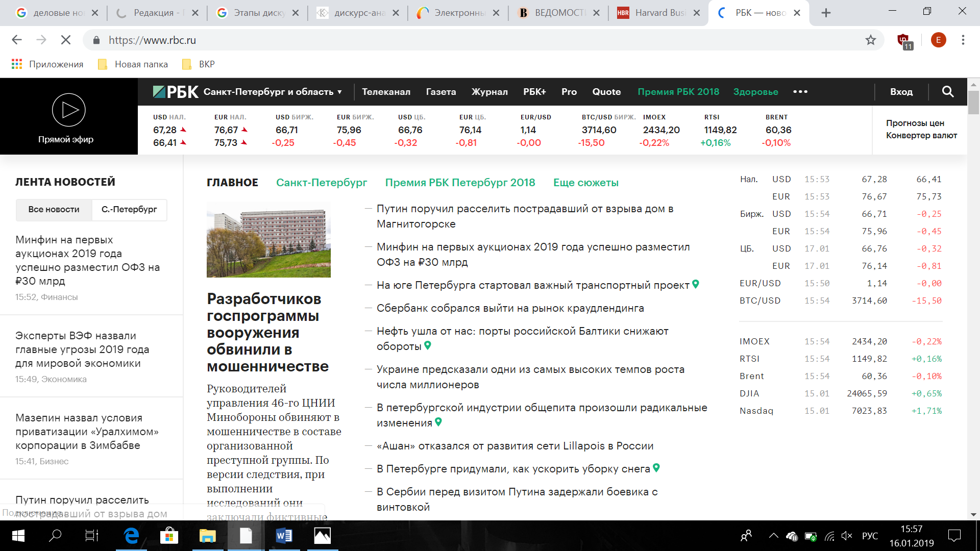Image resolution: width=980 pixels, height=551 pixels.
Task: Open the Приложения apps shortcut
Action: pos(47,64)
